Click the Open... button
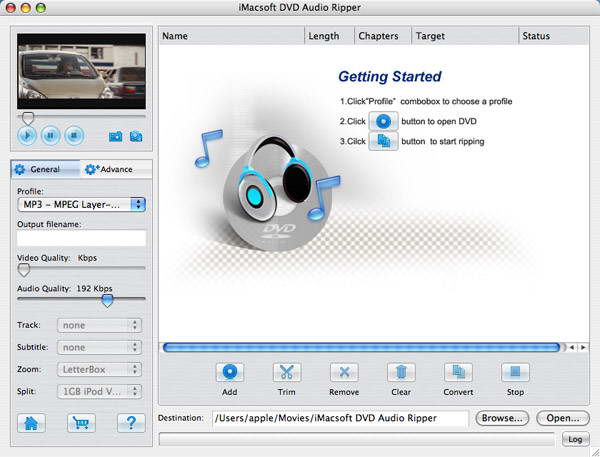This screenshot has width=600, height=457. [x=563, y=418]
